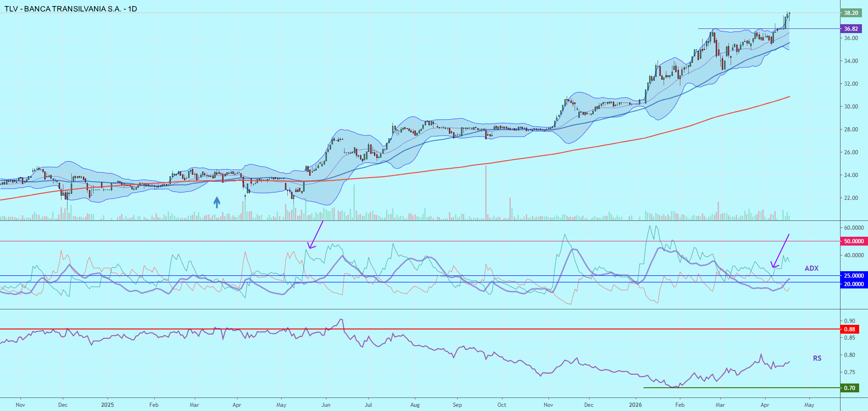868x411 pixels.
Task: Click the blue 25.0000 ADX level label
Action: coord(854,276)
